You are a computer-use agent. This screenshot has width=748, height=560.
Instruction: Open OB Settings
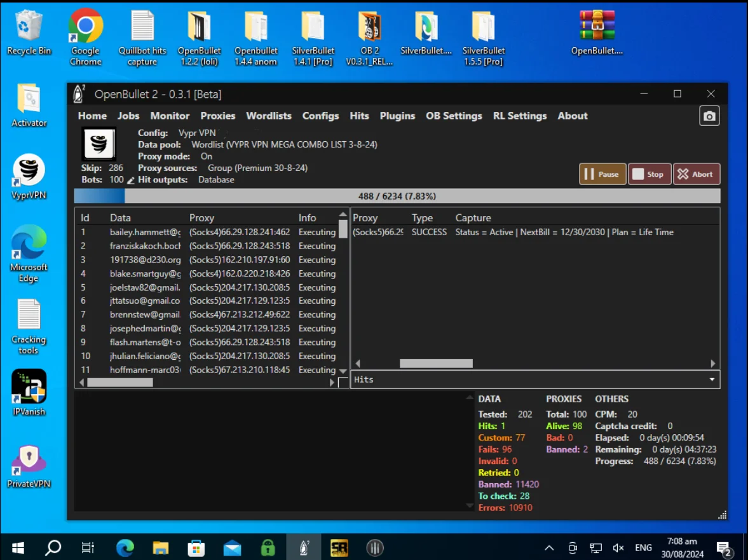pos(454,116)
